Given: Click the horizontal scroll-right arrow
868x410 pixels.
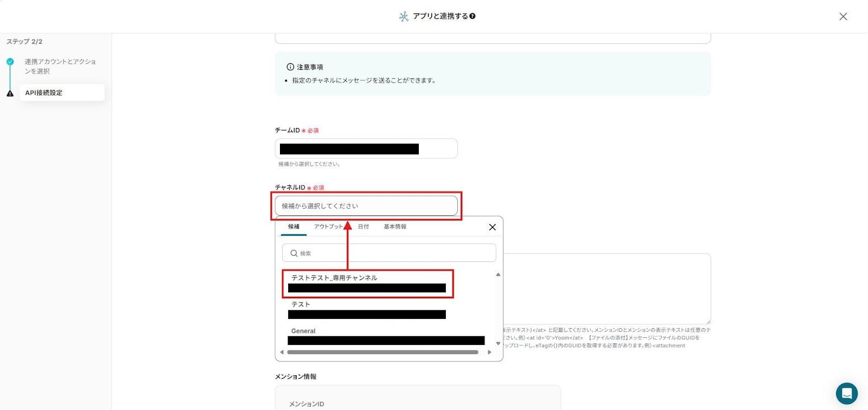Looking at the screenshot, I should (x=489, y=353).
